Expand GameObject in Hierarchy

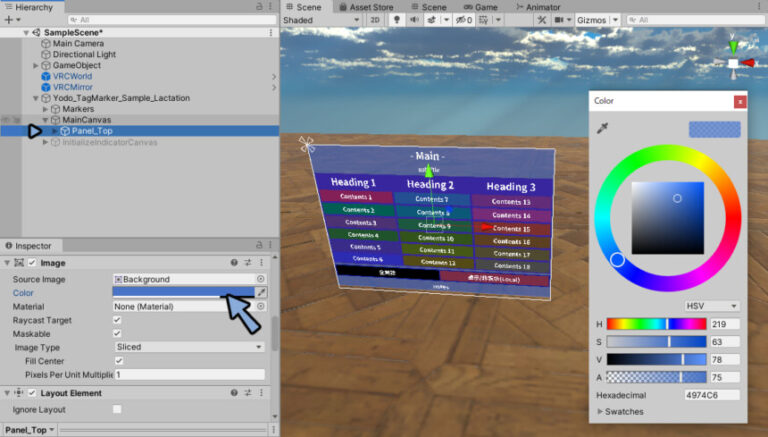[36, 65]
